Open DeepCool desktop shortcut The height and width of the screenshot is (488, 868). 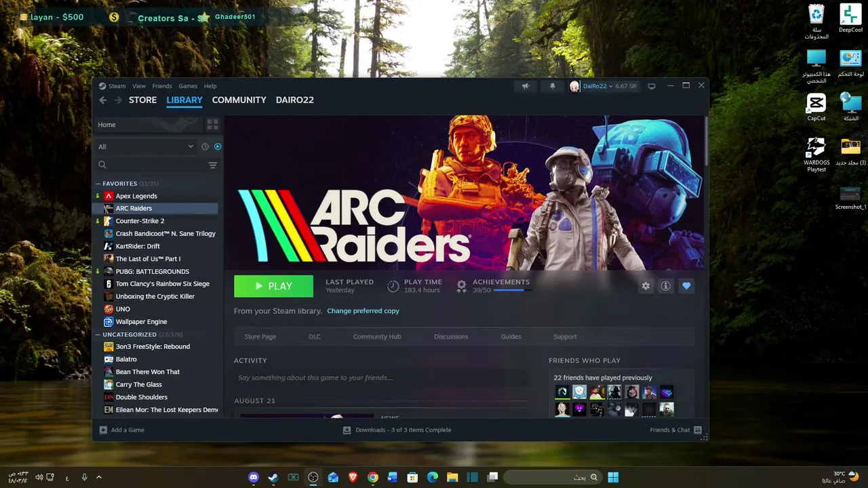coord(850,19)
